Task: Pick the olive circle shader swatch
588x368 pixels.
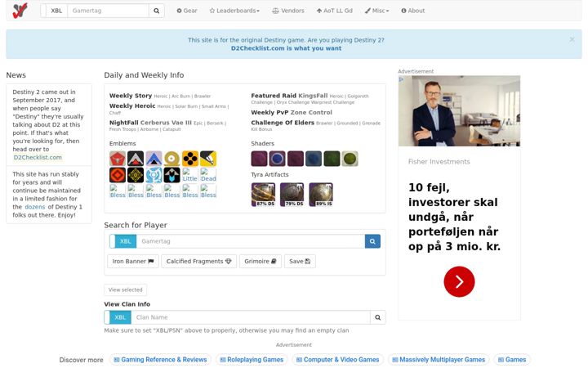Action: coord(350,159)
